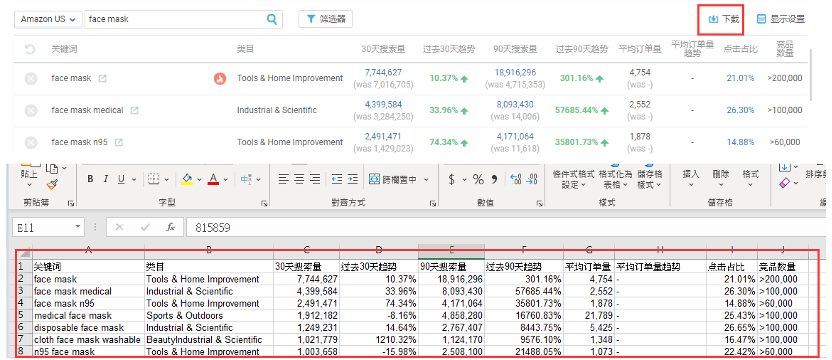
Task: Click the format painter brush icon
Action: point(52,184)
